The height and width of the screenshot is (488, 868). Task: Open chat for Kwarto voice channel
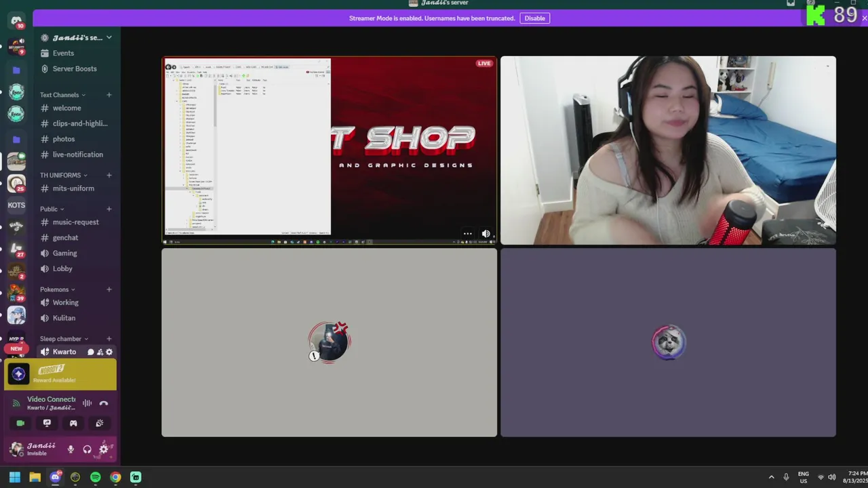[x=91, y=352]
